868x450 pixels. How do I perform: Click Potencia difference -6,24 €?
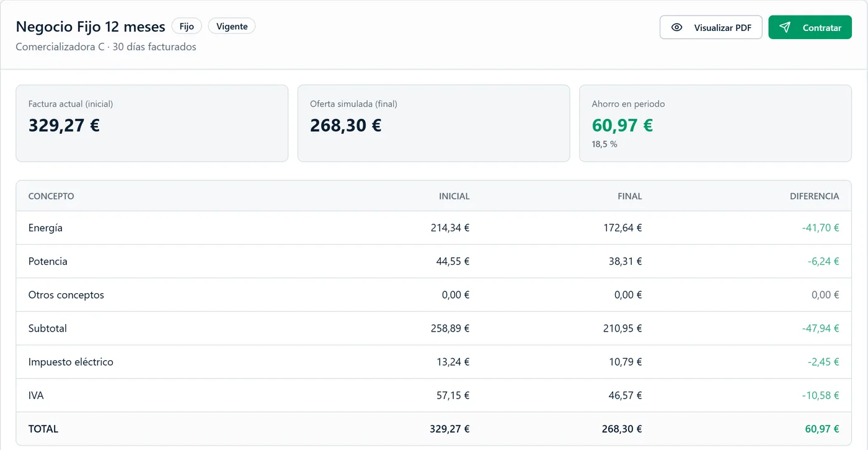(x=823, y=262)
